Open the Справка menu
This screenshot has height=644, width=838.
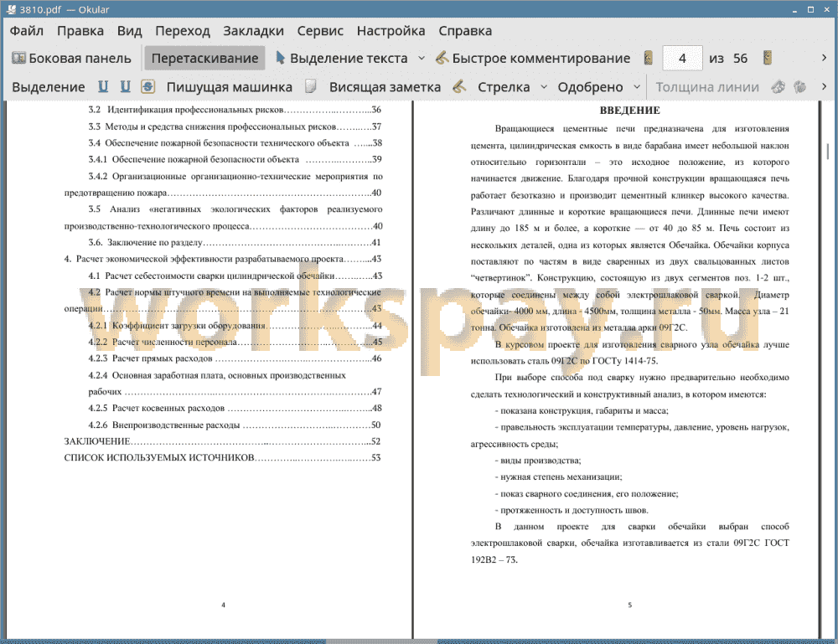point(465,31)
